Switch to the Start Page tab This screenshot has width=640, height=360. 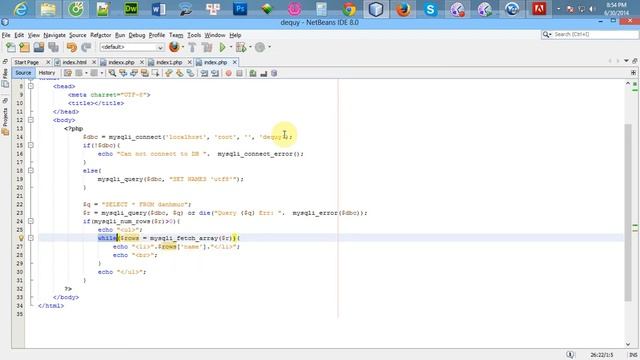click(x=27, y=62)
